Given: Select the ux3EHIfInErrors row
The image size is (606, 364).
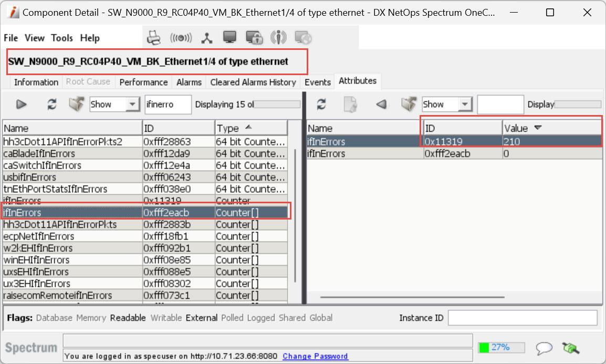Looking at the screenshot, I should point(145,283).
